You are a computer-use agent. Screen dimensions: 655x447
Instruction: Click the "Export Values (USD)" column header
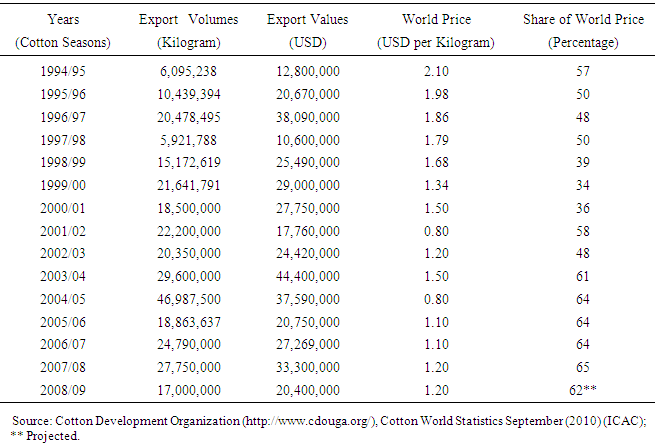[x=308, y=30]
